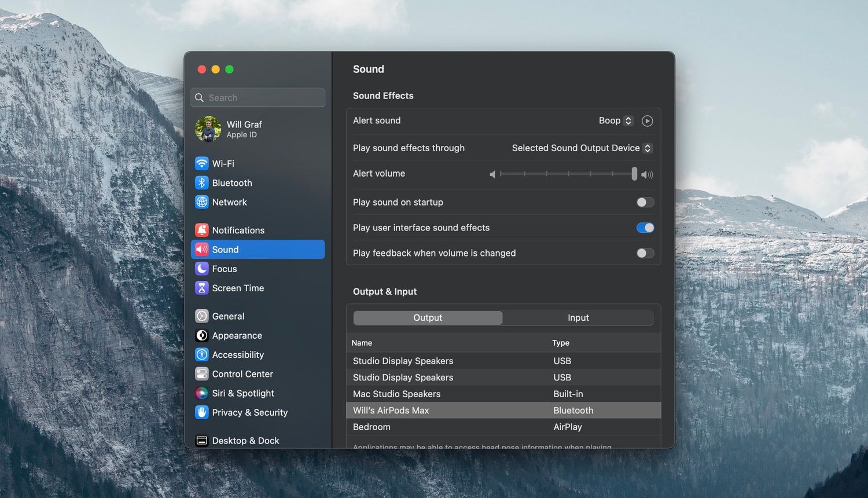Image resolution: width=868 pixels, height=498 pixels.
Task: Click the Control Center icon
Action: pos(201,373)
